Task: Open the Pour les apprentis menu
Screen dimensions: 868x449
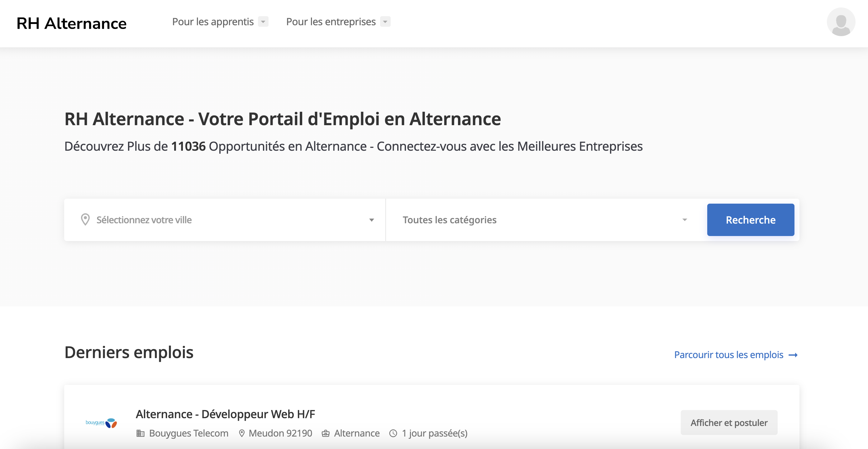Action: (212, 21)
